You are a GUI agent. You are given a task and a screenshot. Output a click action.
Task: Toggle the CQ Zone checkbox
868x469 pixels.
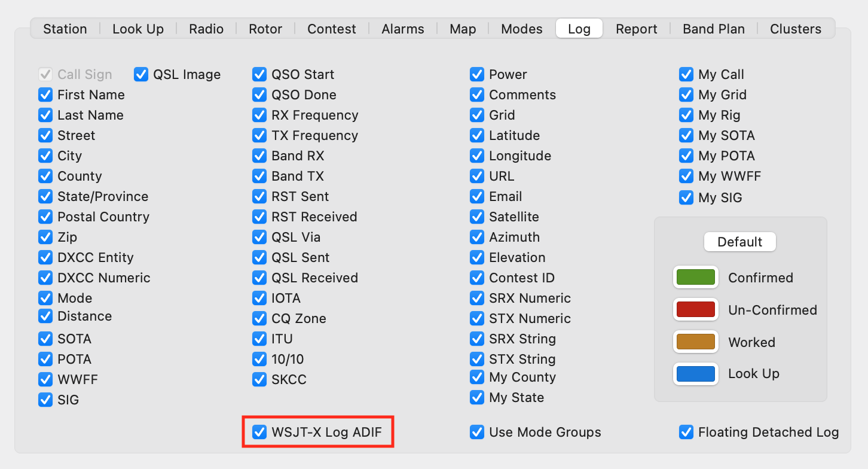[x=259, y=318]
